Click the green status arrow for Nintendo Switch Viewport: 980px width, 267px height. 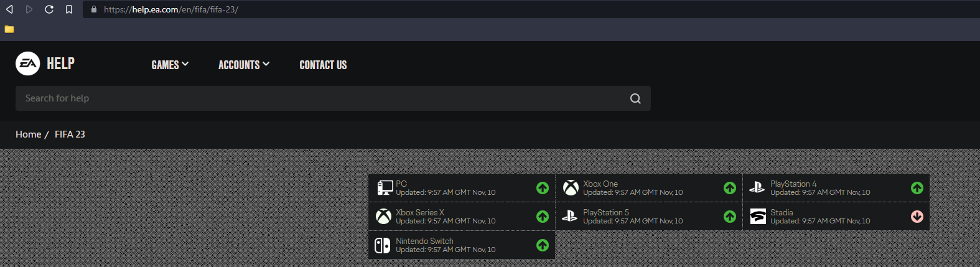tap(543, 245)
